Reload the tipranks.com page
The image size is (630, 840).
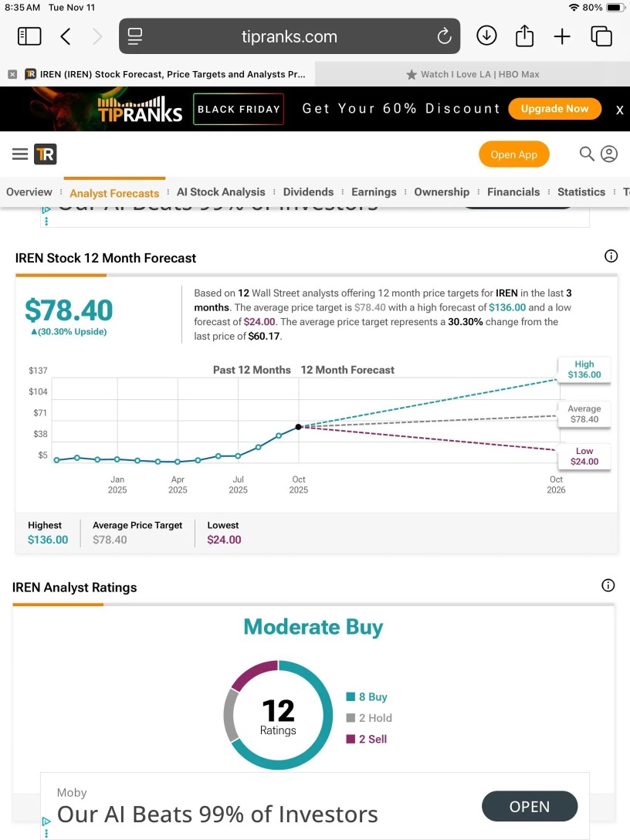444,36
